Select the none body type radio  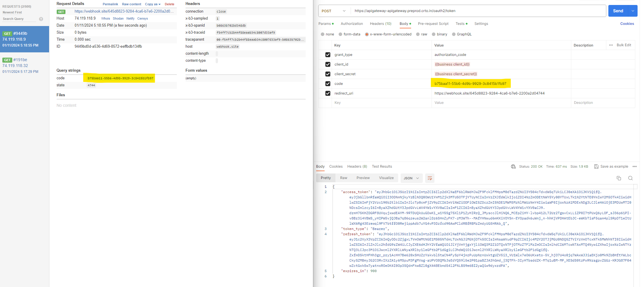[x=322, y=34]
